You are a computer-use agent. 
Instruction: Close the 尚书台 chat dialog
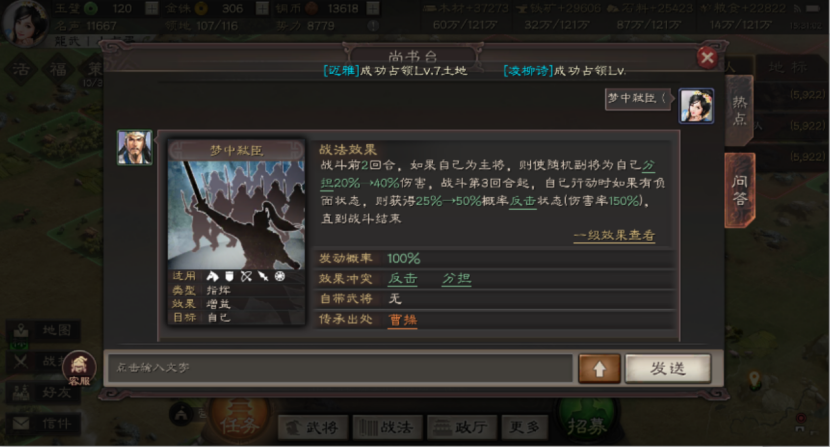[707, 57]
